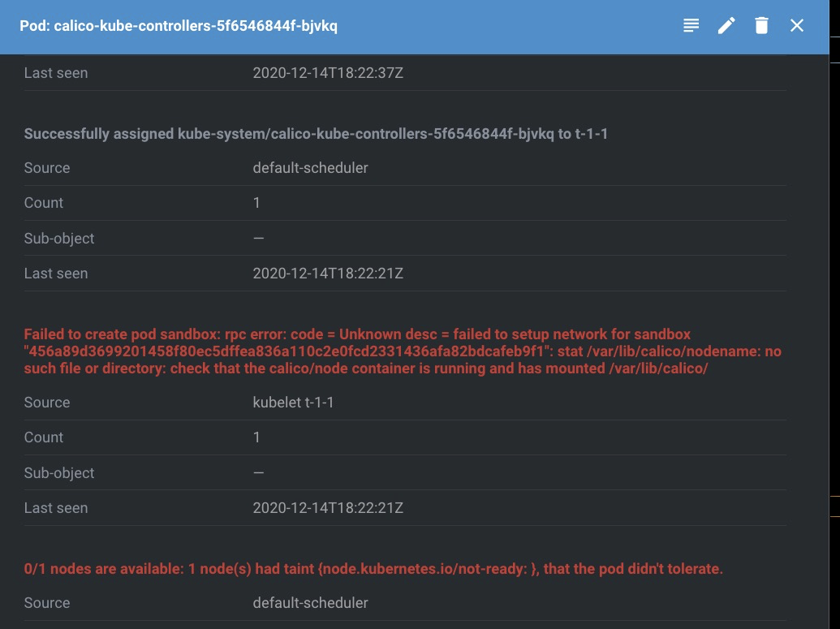Click the pencil icon to edit the pod

point(726,25)
